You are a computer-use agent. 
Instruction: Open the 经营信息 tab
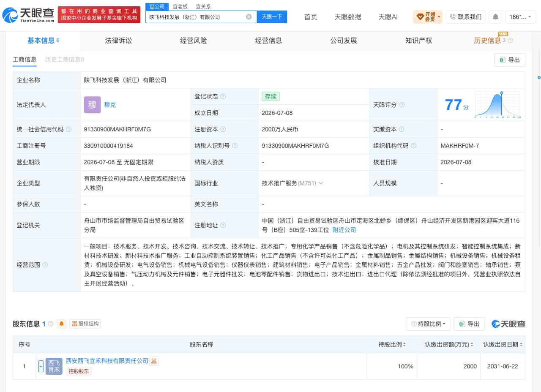[x=268, y=41]
